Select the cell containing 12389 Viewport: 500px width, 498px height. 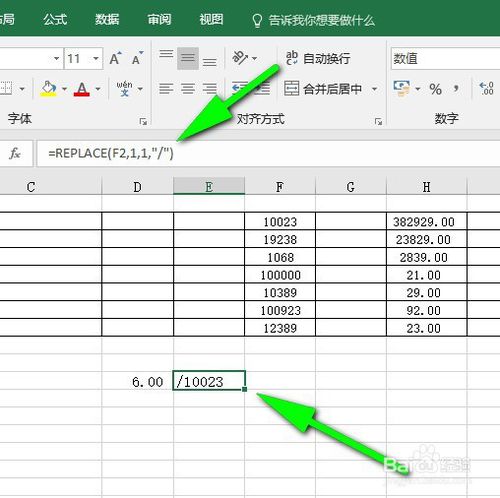pos(280,328)
